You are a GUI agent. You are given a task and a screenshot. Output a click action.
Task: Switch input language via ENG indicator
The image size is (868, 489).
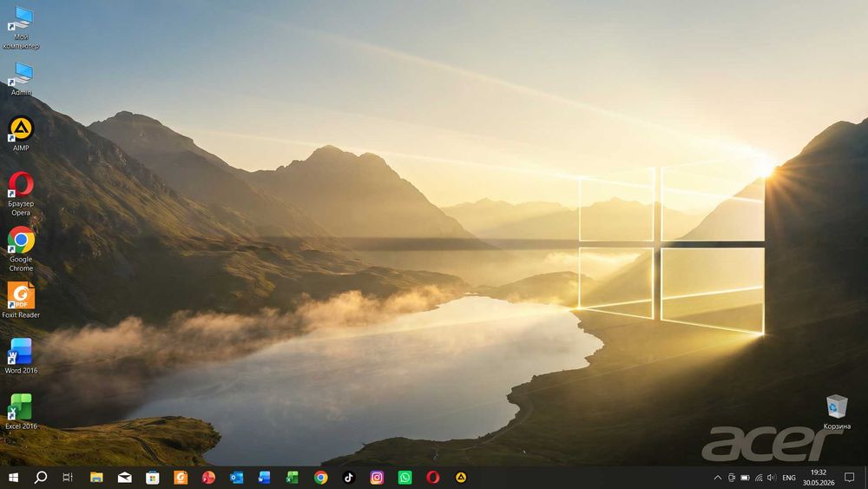(x=789, y=478)
